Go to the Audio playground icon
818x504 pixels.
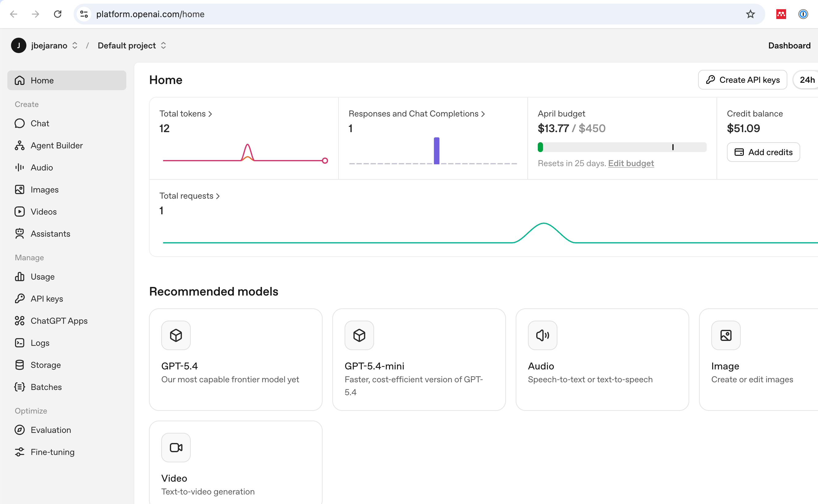(20, 167)
